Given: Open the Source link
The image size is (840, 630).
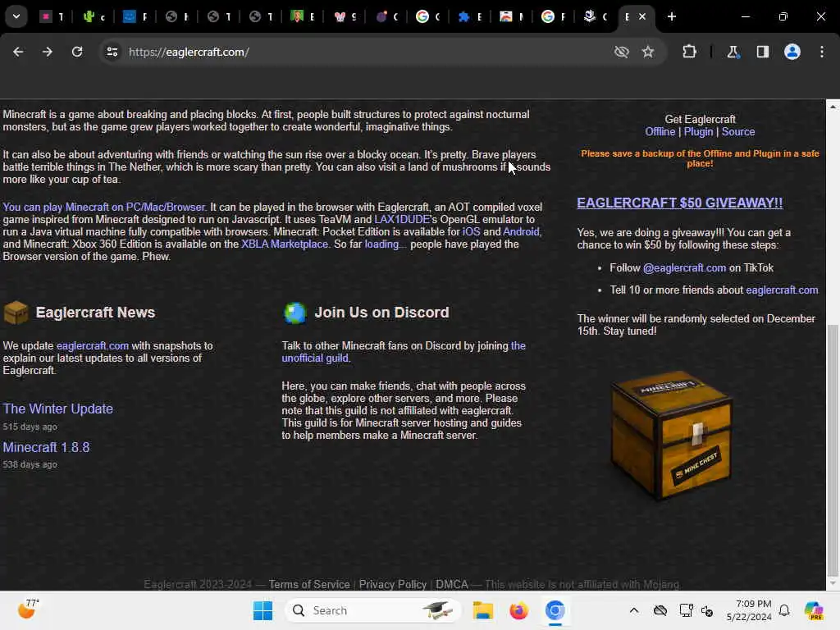Looking at the screenshot, I should point(738,132).
